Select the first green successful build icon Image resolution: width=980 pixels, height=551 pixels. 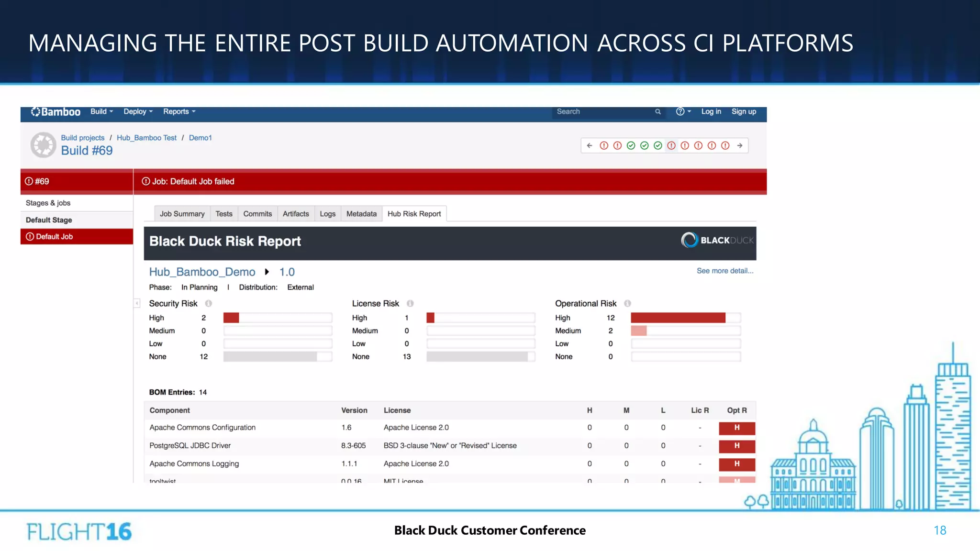pyautogui.click(x=631, y=145)
